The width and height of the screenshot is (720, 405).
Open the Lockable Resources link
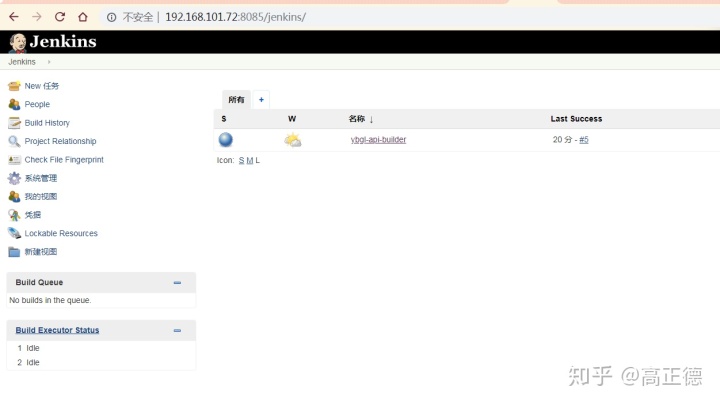(61, 233)
